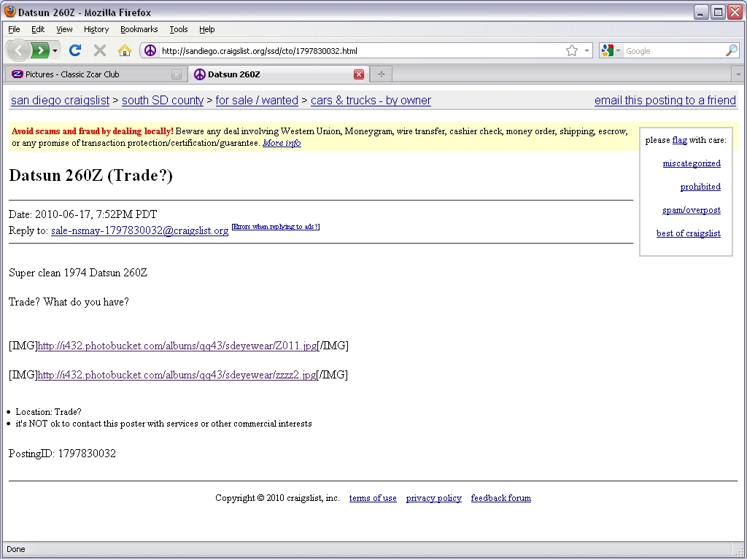Click the Back navigation arrow button
747x560 pixels.
[x=18, y=50]
